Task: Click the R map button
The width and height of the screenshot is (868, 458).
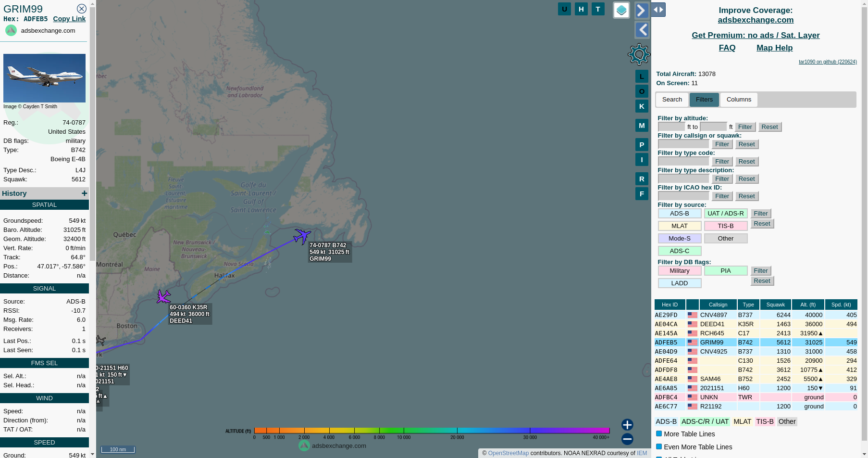Action: pos(642,179)
